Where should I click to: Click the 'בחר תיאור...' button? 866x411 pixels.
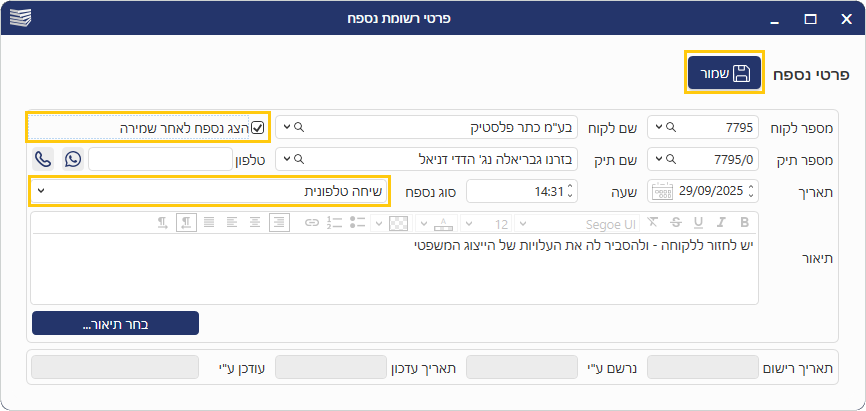click(x=115, y=323)
